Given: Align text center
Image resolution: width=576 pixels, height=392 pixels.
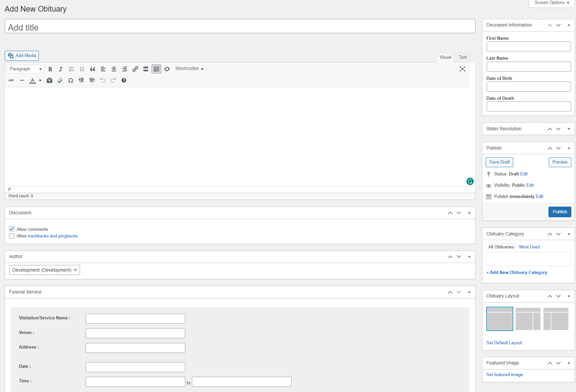Looking at the screenshot, I should [114, 69].
